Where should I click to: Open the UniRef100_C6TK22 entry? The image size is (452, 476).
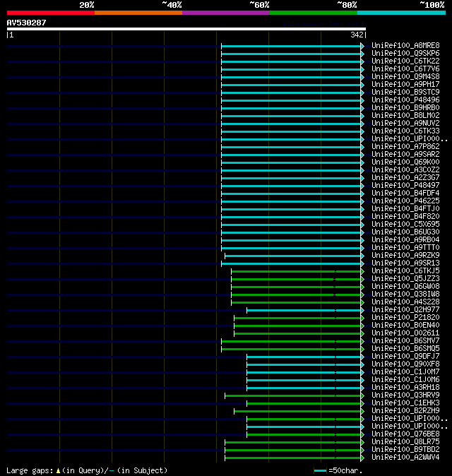coord(405,61)
